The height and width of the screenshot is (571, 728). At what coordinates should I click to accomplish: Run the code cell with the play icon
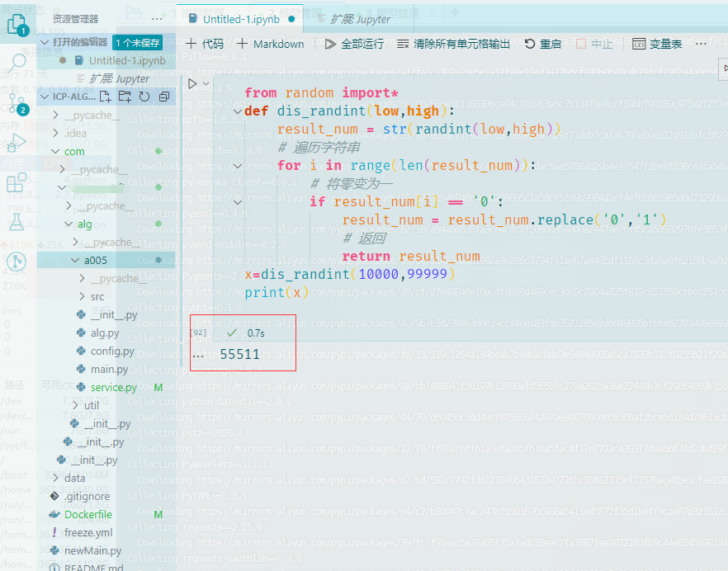(191, 83)
